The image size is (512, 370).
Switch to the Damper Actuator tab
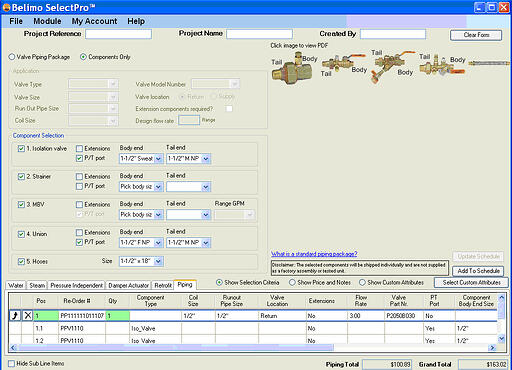[129, 285]
